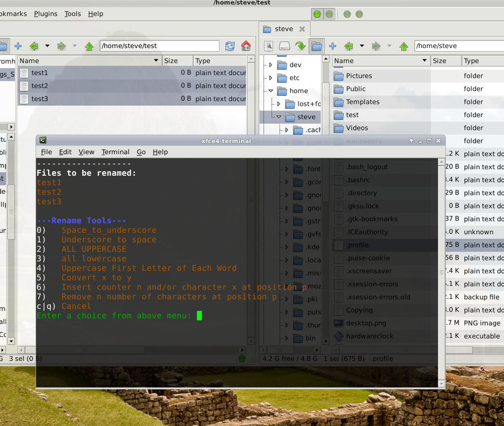Toggle Panel 3 with the third green circle
The height and width of the screenshot is (426, 504).
click(x=347, y=14)
